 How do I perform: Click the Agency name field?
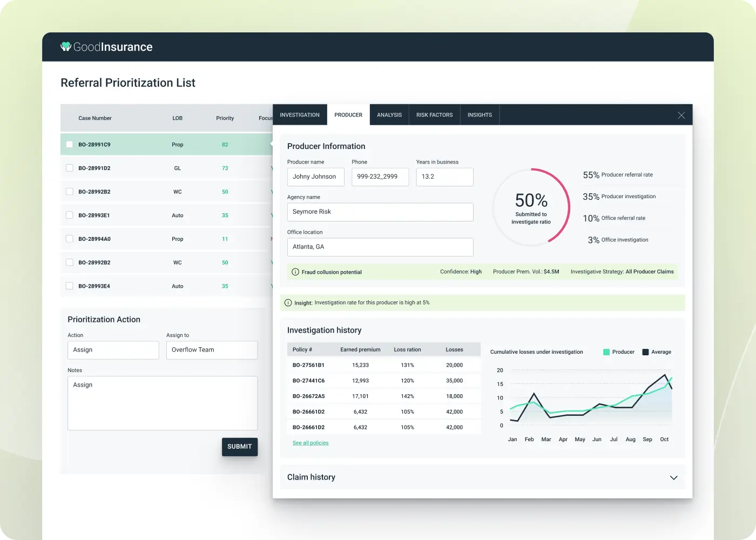coord(380,212)
